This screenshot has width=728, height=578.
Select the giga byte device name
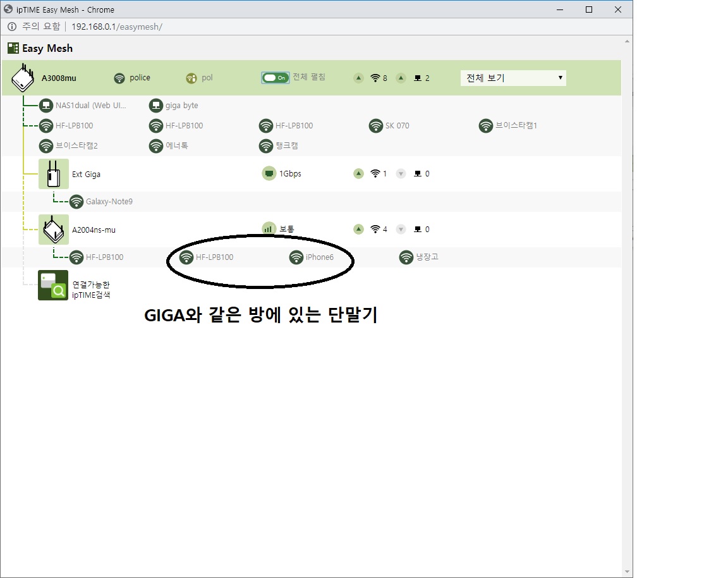(x=181, y=106)
